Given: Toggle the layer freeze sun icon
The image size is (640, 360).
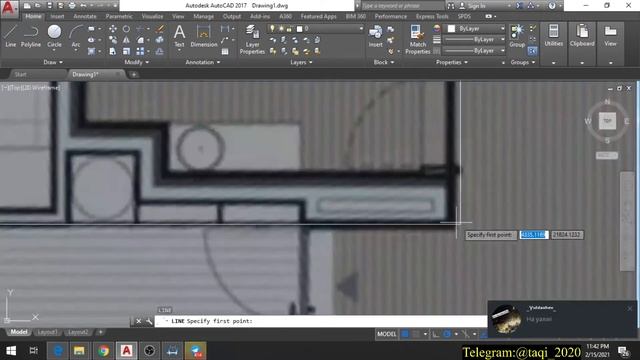Looking at the screenshot, I should tap(281, 29).
